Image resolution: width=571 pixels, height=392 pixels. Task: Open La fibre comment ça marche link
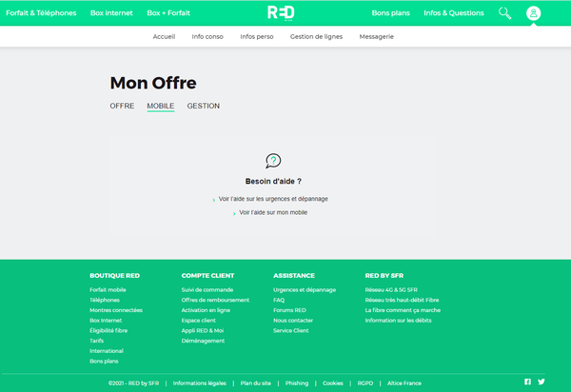pos(403,310)
